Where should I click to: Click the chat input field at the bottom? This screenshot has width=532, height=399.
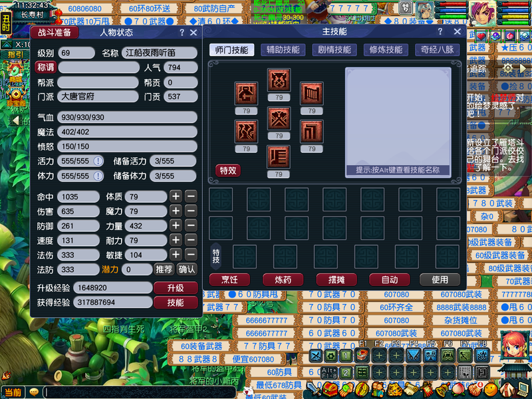coord(140,392)
